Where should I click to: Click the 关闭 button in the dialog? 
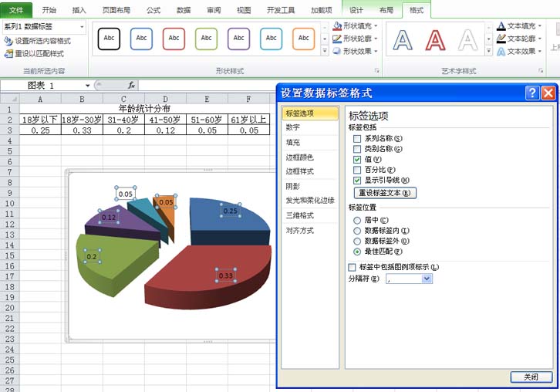tap(531, 377)
